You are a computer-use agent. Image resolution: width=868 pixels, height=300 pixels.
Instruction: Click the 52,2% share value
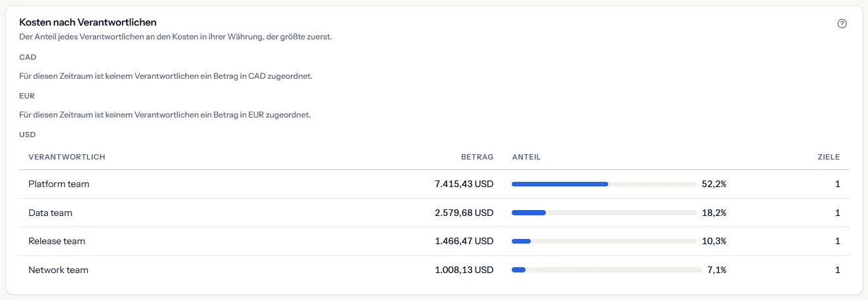[x=714, y=184]
